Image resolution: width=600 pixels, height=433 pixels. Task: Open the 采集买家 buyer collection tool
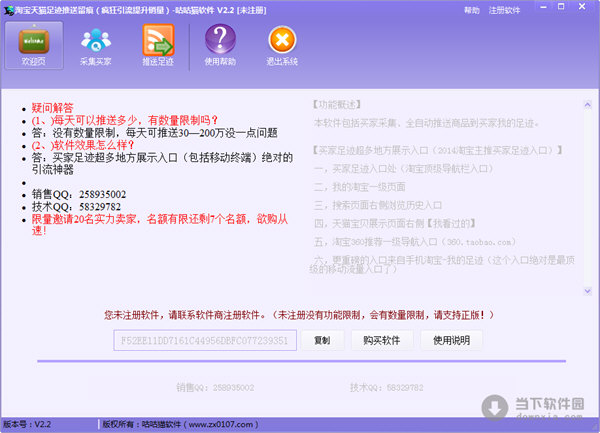96,46
